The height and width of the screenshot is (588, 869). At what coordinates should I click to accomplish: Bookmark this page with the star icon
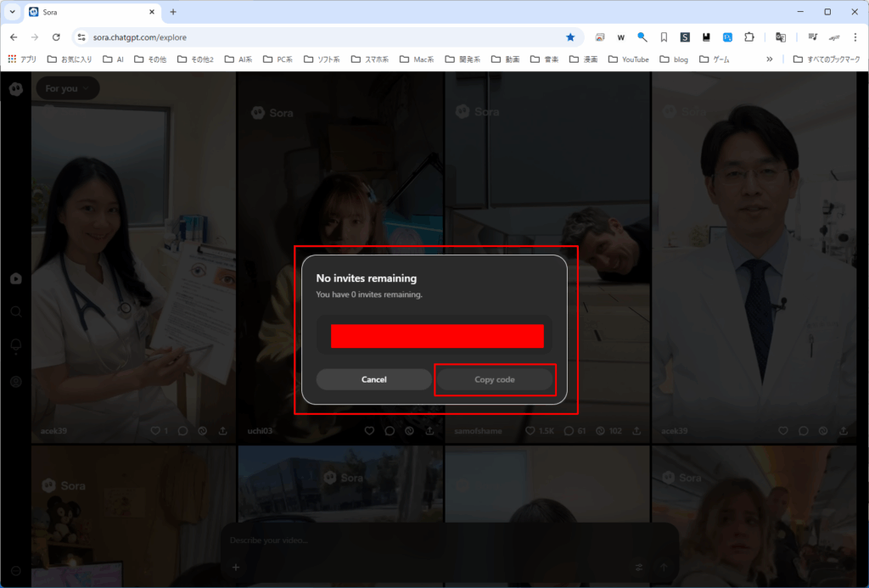pos(570,37)
